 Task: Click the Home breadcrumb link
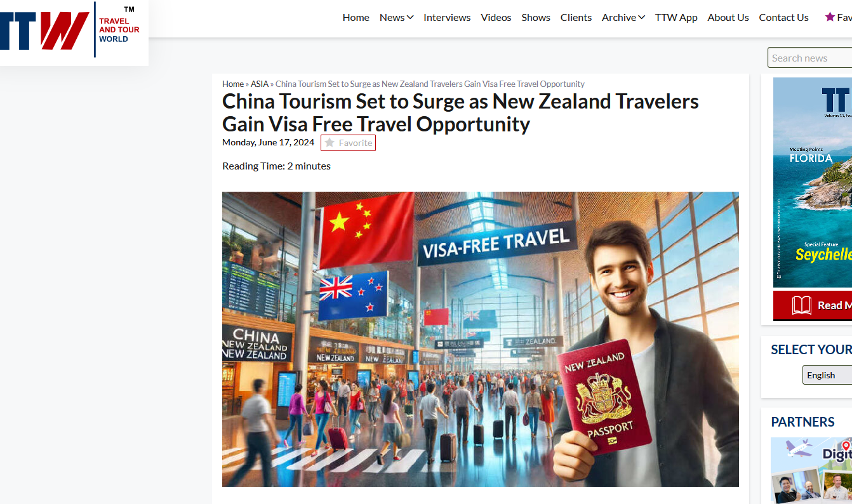point(233,84)
